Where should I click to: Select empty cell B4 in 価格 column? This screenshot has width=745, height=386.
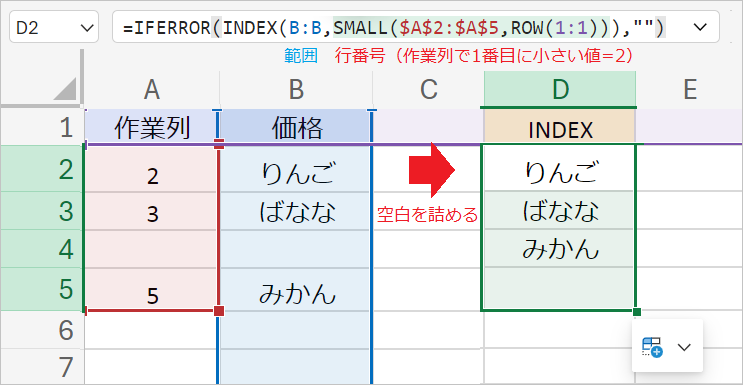coord(296,249)
